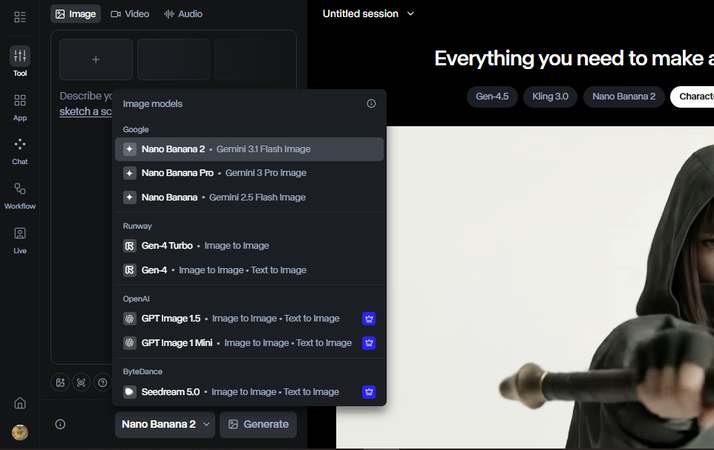Image resolution: width=714 pixels, height=450 pixels.
Task: Open the Untitled session dropdown
Action: (x=368, y=14)
